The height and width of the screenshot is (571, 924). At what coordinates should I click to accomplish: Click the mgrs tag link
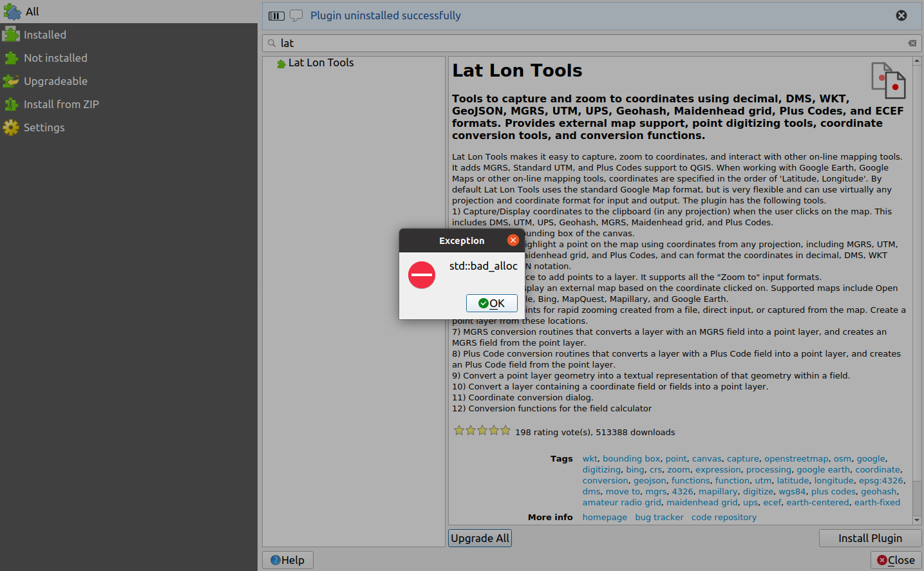tap(655, 491)
